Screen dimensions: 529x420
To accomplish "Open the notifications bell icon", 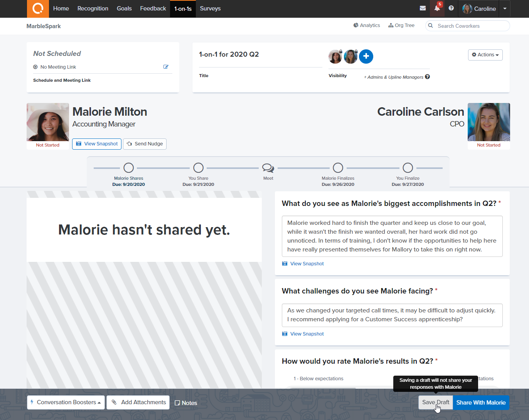I will 437,8.
